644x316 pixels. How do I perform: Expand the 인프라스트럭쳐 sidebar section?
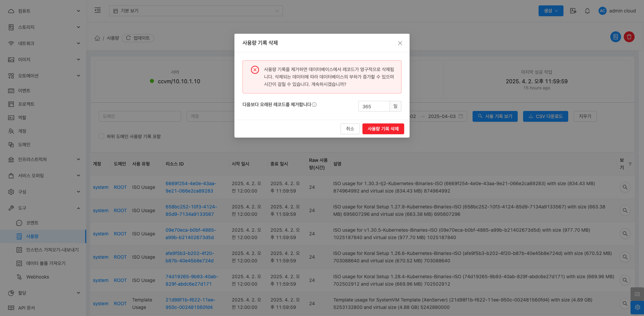click(x=43, y=159)
